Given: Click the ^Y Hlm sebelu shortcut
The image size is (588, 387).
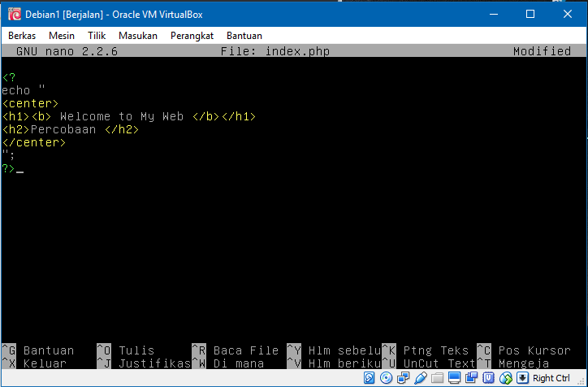Looking at the screenshot, I should coord(334,350).
